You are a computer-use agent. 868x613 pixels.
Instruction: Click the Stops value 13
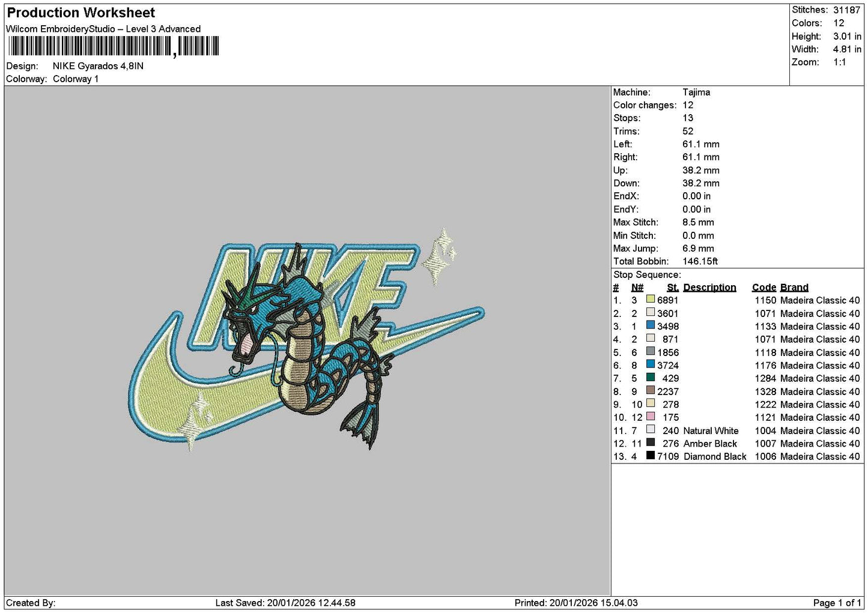[688, 118]
